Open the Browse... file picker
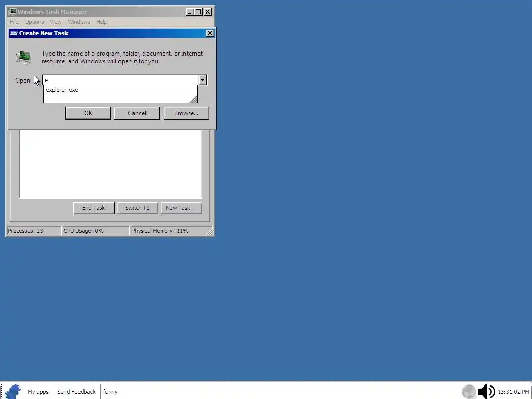532x399 pixels. click(187, 113)
